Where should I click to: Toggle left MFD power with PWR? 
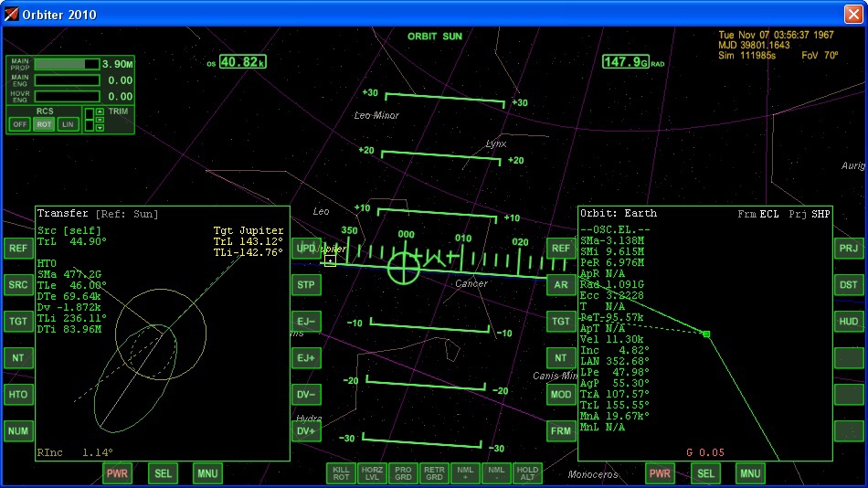[117, 473]
